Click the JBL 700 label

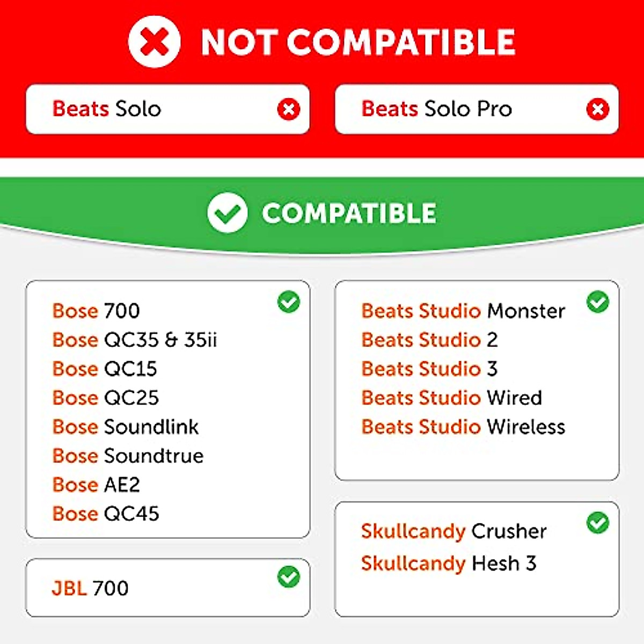(x=90, y=588)
